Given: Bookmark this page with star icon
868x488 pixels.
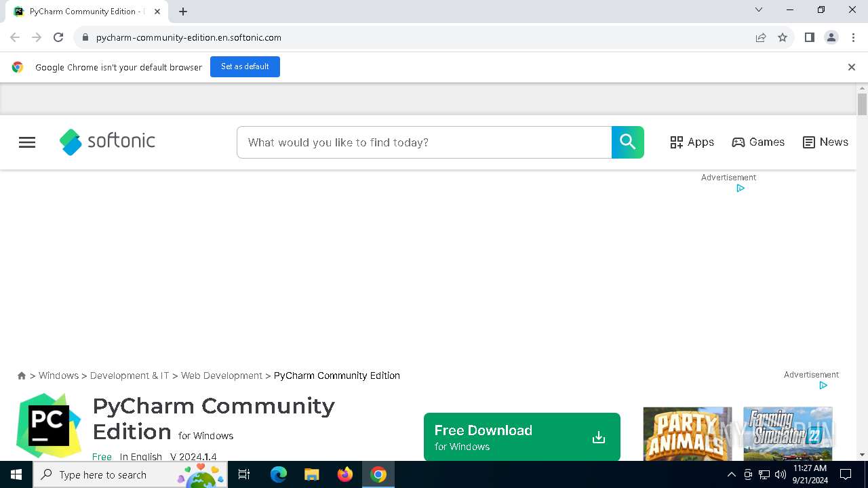Looking at the screenshot, I should (x=783, y=37).
